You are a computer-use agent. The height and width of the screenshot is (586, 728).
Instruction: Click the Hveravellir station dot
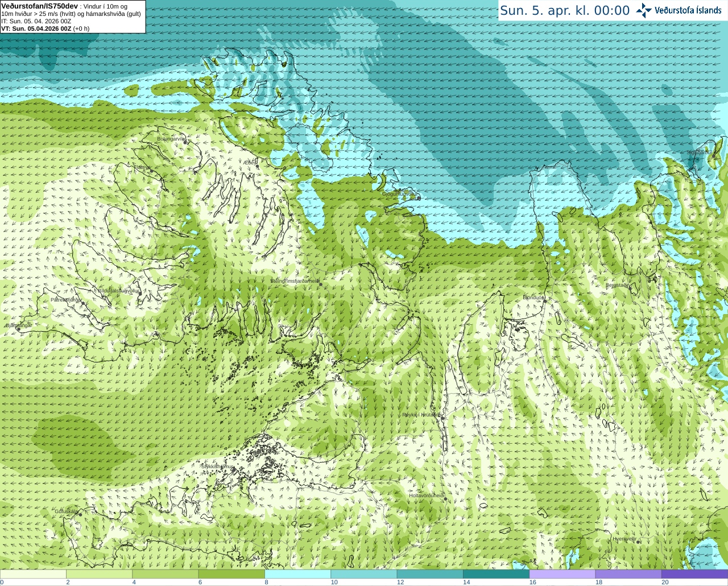coord(638,542)
